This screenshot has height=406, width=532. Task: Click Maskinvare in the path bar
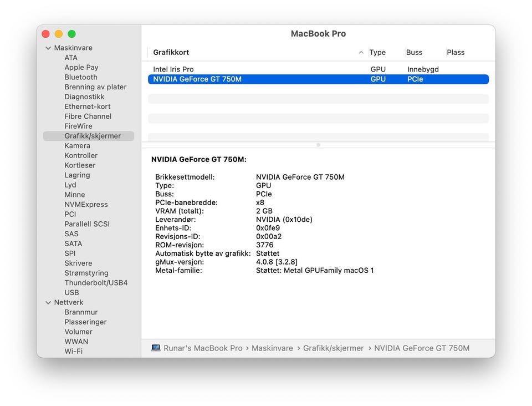pos(272,348)
